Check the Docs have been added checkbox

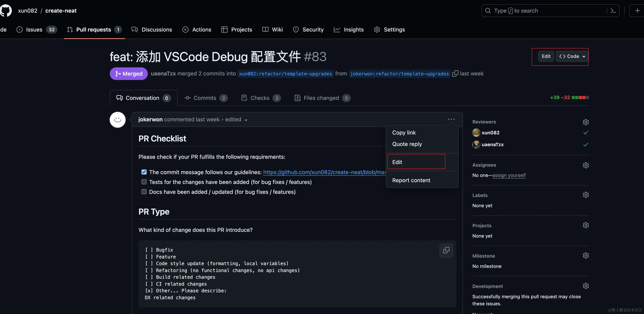(x=144, y=192)
